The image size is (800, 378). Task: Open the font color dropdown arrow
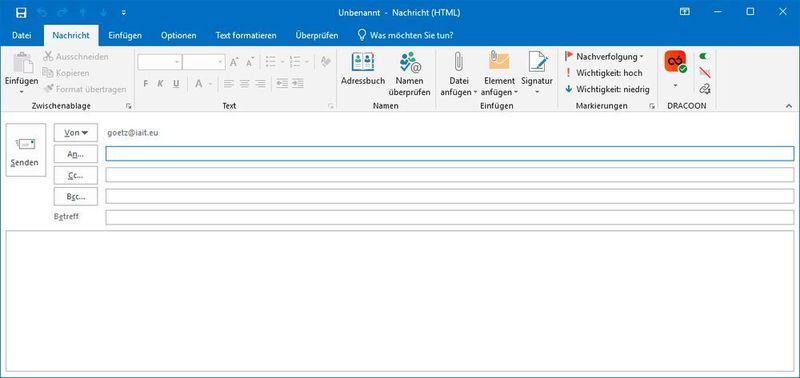[x=210, y=84]
